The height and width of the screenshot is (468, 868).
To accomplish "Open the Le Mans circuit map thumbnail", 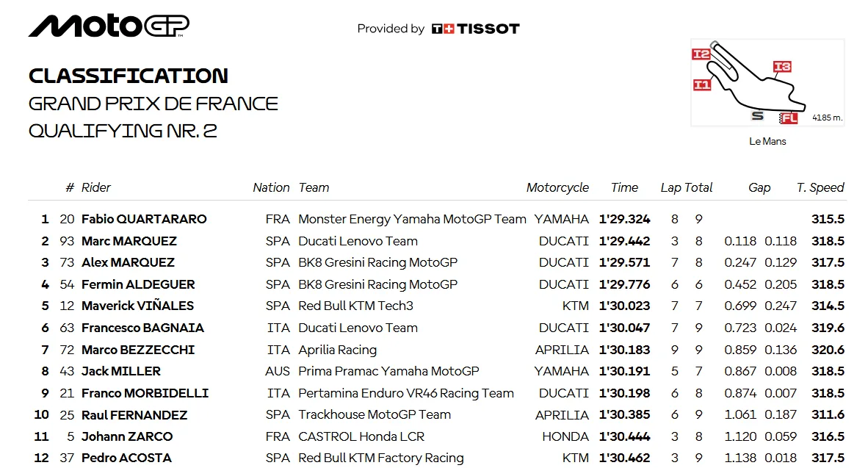I will coord(767,82).
